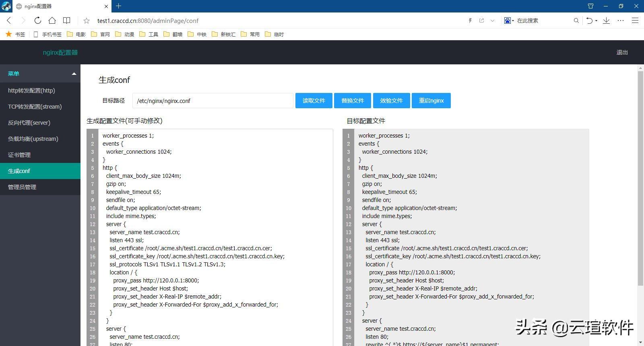
Task: Open a new tab with plus icon
Action: point(118,6)
